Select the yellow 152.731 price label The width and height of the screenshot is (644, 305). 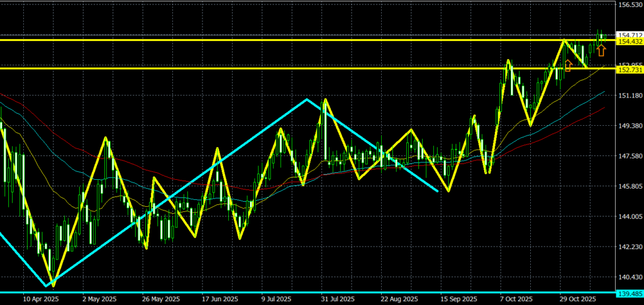click(629, 69)
